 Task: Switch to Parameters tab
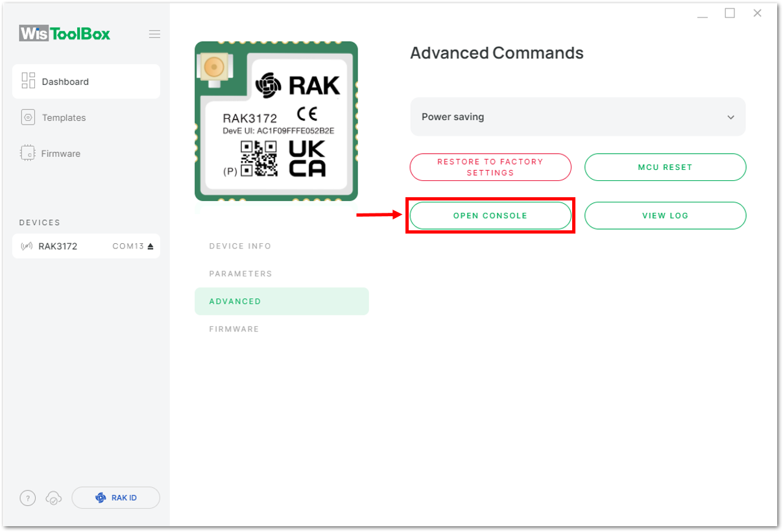241,274
